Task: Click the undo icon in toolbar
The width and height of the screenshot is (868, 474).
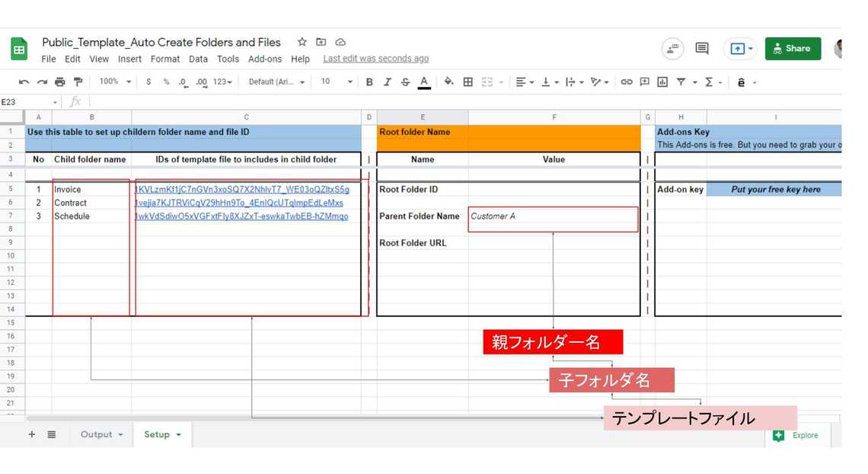Action: (24, 82)
